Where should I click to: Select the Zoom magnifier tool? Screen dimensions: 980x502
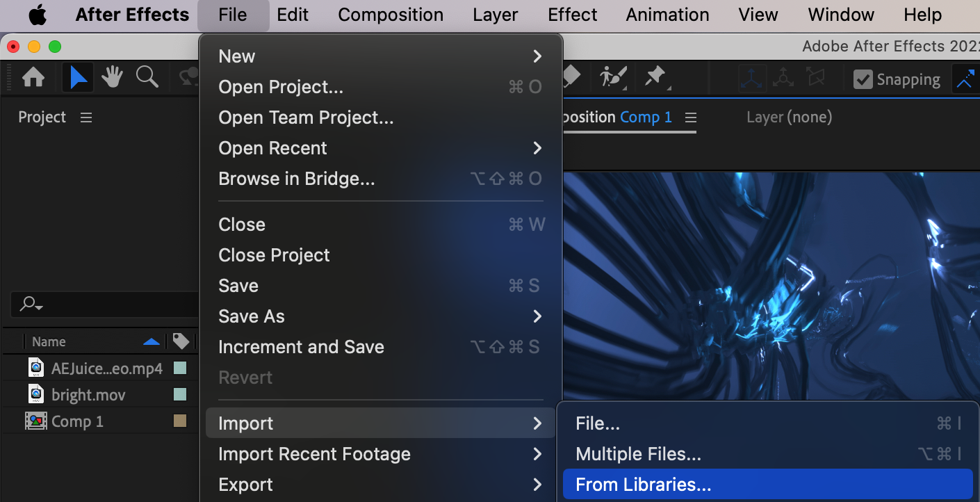147,76
